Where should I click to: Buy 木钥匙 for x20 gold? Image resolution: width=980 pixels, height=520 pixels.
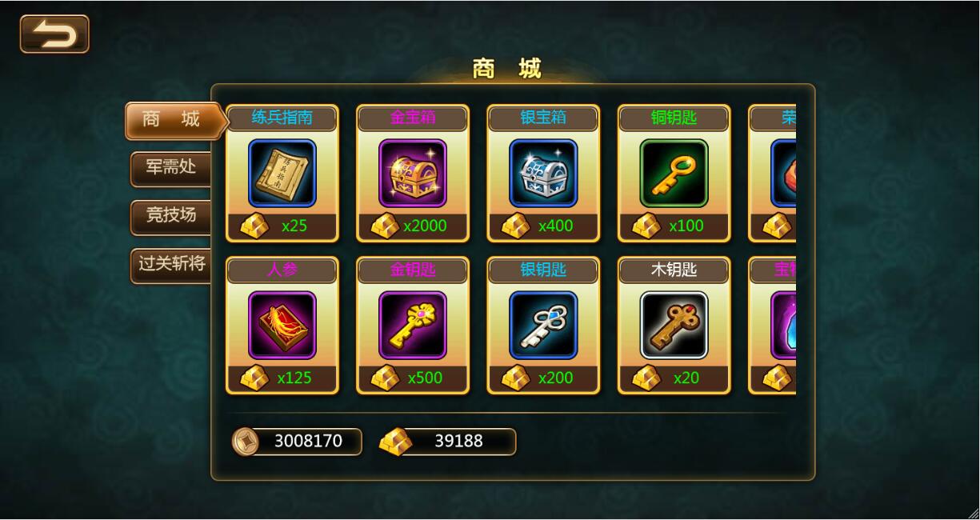pyautogui.click(x=674, y=378)
